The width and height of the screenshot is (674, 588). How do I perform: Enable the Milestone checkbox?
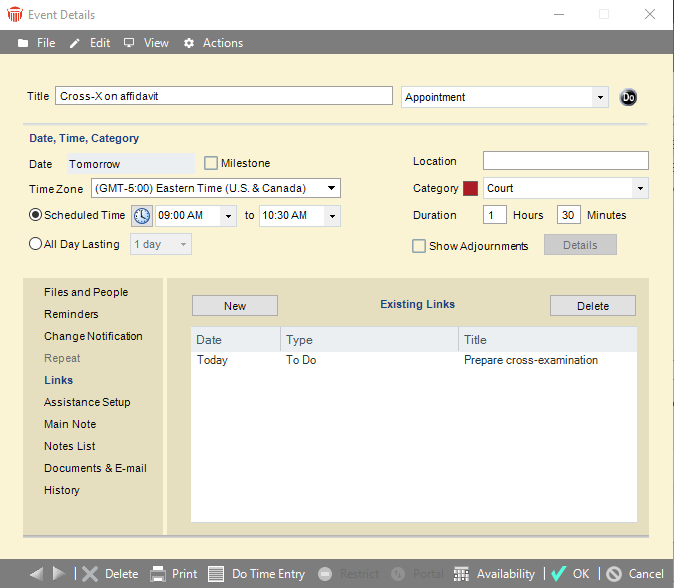[x=211, y=163]
